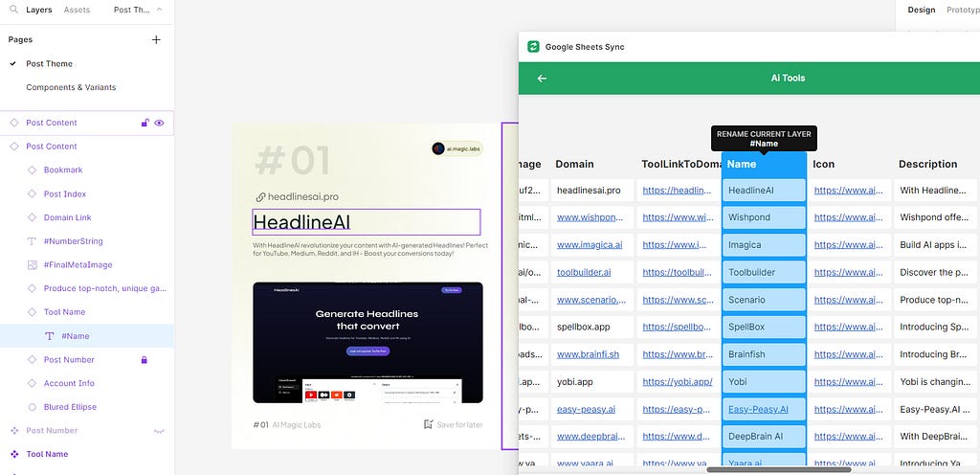Screen dimensions: 980x475
Task: Click the Brainfish name cell
Action: [x=764, y=354]
